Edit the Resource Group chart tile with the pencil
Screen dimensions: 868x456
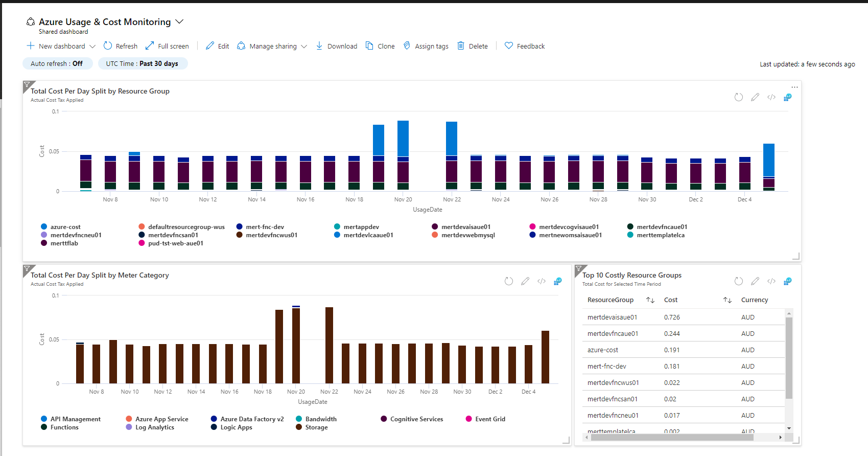755,97
